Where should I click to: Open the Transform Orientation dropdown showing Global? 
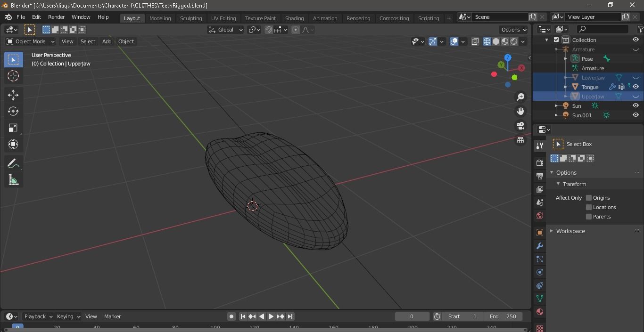point(225,29)
